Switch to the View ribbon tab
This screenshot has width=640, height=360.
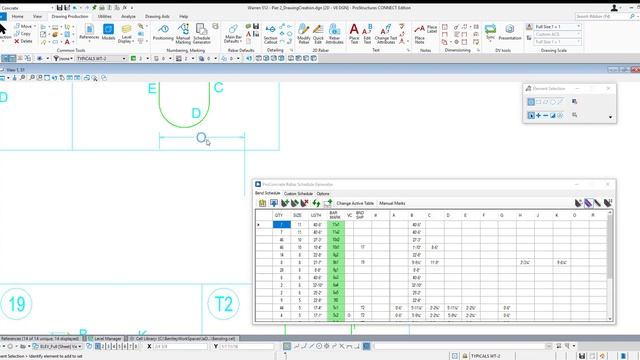point(37,16)
